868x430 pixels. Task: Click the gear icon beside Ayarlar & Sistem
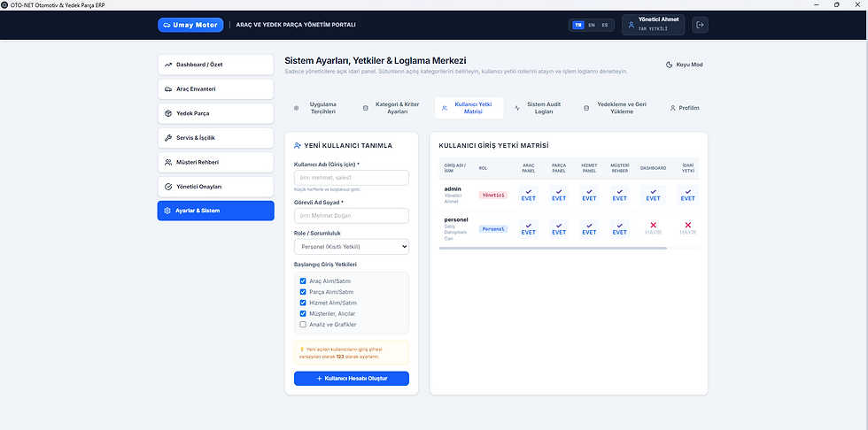pos(167,211)
